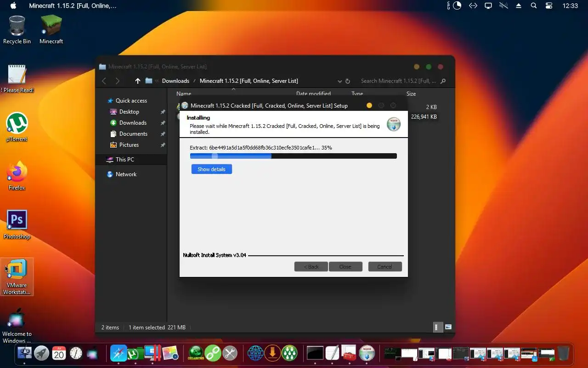
Task: Open the WWW globe icon in the dock
Action: point(255,353)
